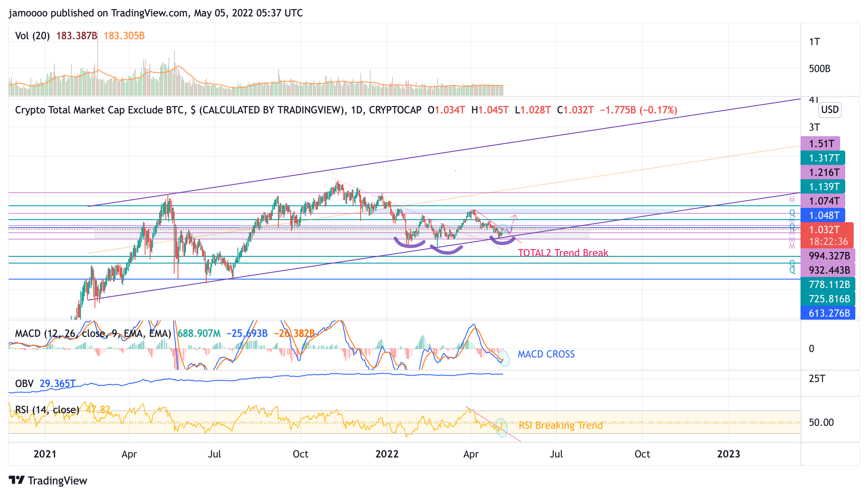Image resolution: width=868 pixels, height=495 pixels.
Task: Select the 778.112B price label
Action: (x=828, y=284)
